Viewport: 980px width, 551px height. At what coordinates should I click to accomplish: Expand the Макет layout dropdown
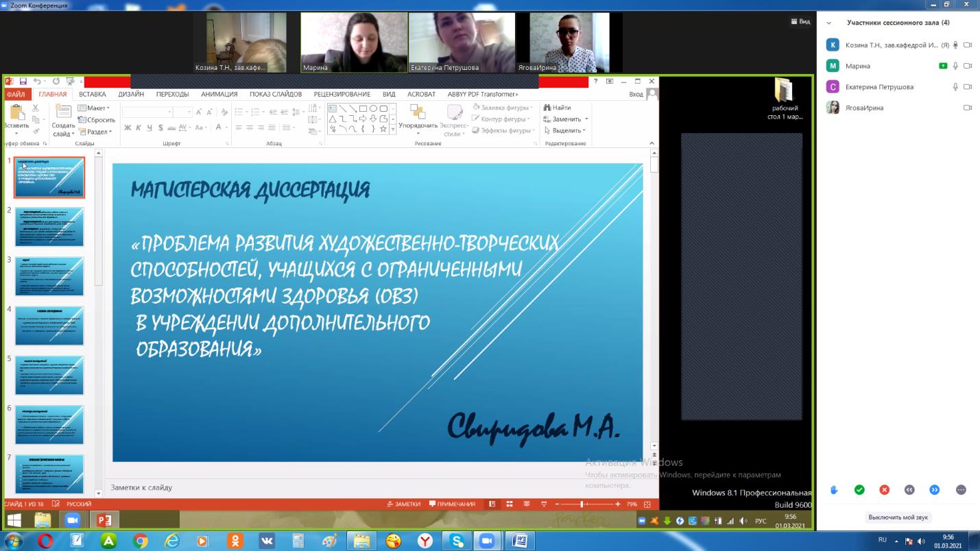click(x=94, y=108)
